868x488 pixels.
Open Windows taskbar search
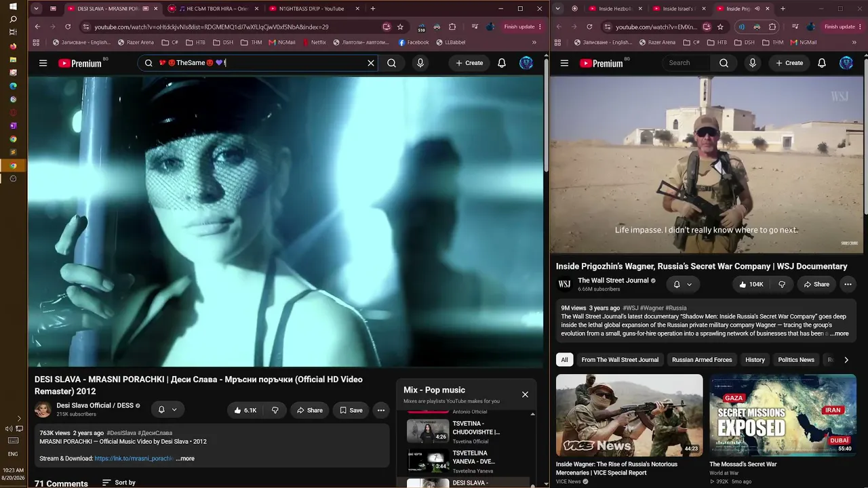tap(13, 20)
